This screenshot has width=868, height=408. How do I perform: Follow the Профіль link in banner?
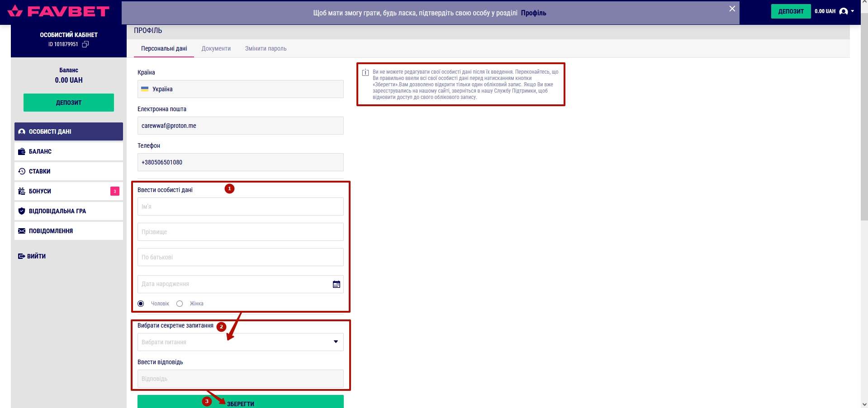coord(533,13)
